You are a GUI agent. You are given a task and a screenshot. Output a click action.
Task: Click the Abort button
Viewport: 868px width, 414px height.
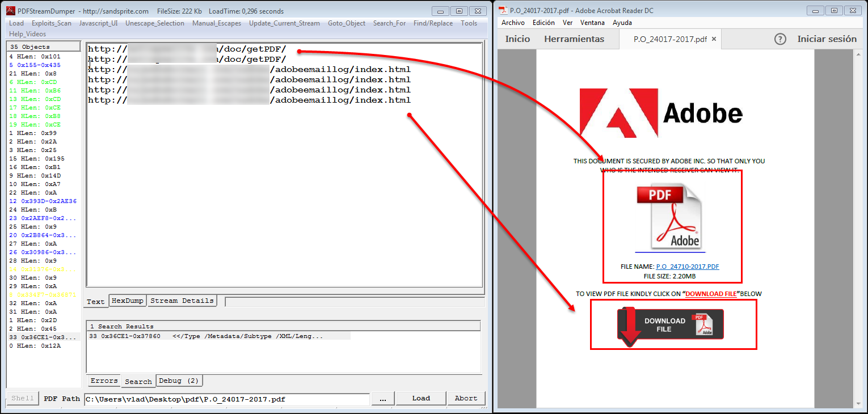(466, 398)
